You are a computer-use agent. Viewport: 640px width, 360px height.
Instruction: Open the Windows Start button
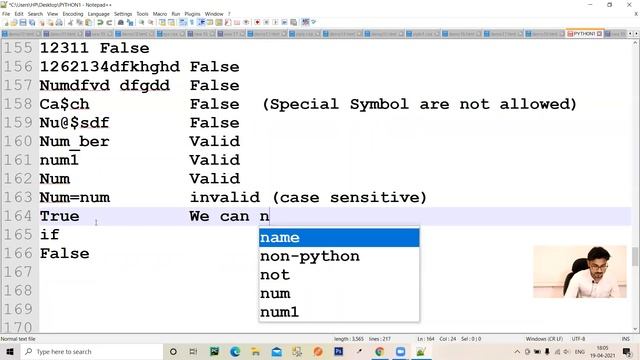(x=9, y=351)
